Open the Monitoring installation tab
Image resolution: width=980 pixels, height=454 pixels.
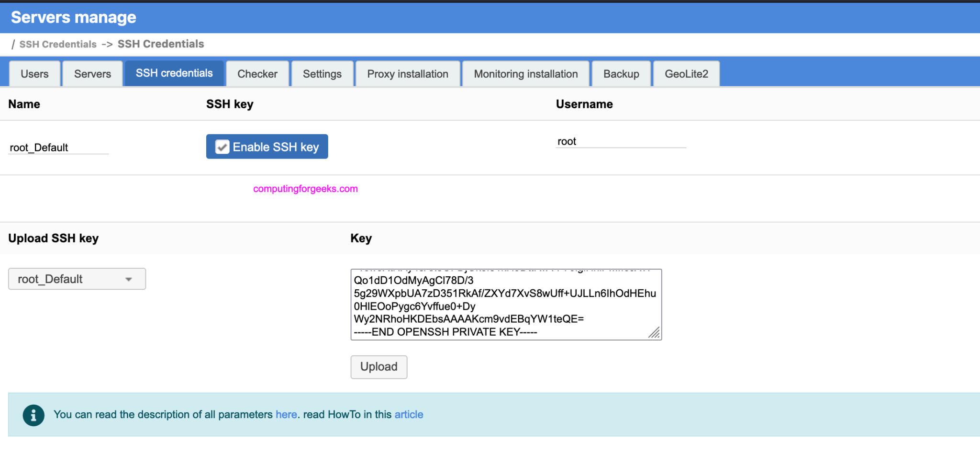click(525, 74)
